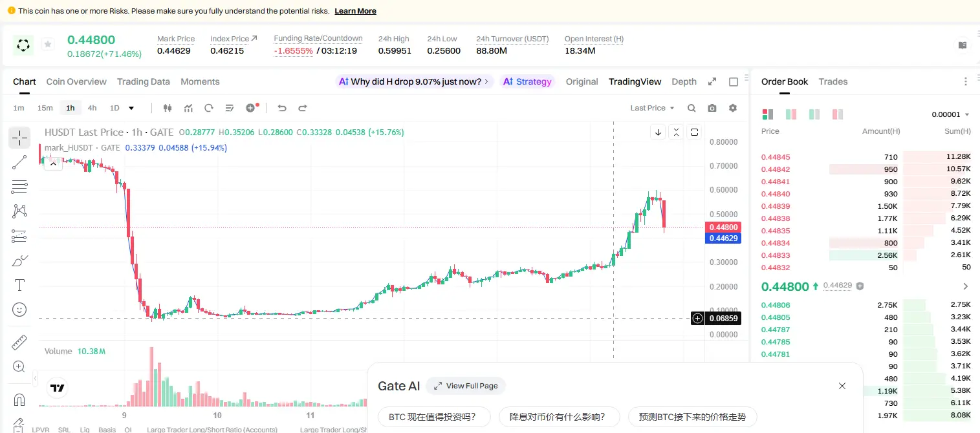This screenshot has height=433, width=980.
Task: Open the more timeframes dropdown arrow
Action: 131,108
